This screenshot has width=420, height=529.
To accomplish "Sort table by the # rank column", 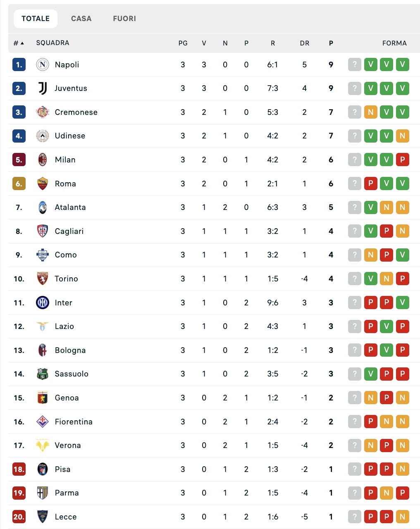I will coord(19,43).
